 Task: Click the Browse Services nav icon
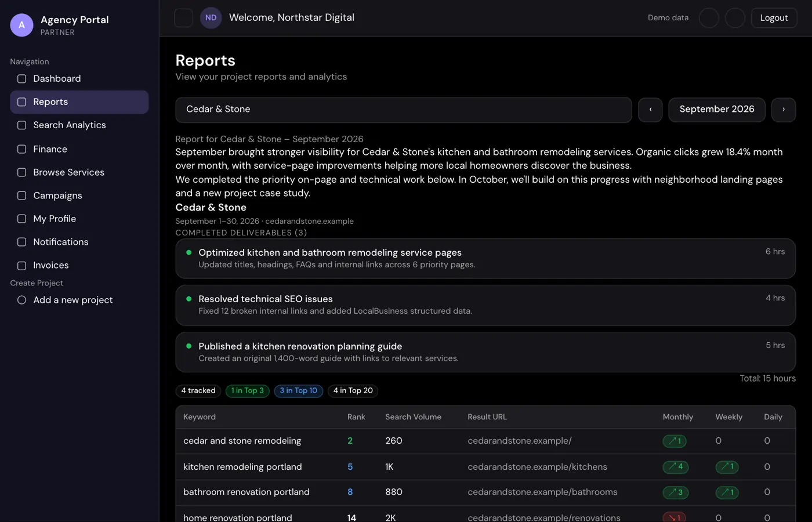point(21,172)
